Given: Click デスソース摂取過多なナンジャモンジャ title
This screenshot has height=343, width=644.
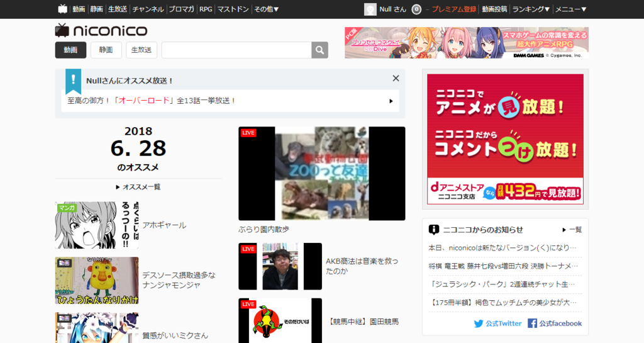Looking at the screenshot, I should [179, 280].
